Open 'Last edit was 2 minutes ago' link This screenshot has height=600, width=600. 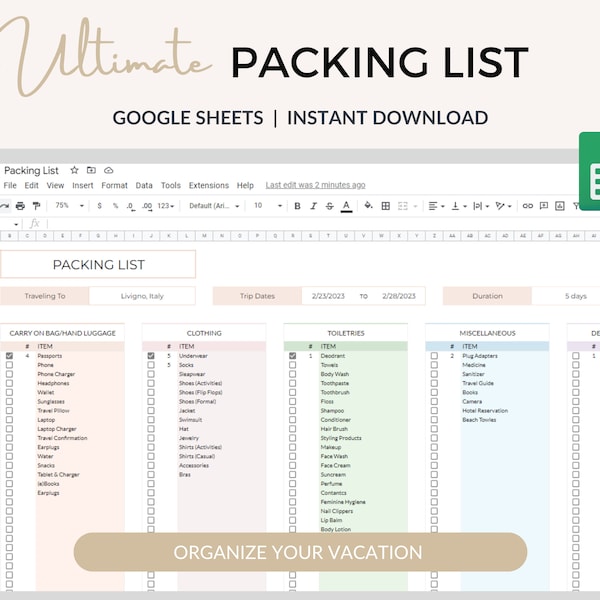[315, 185]
